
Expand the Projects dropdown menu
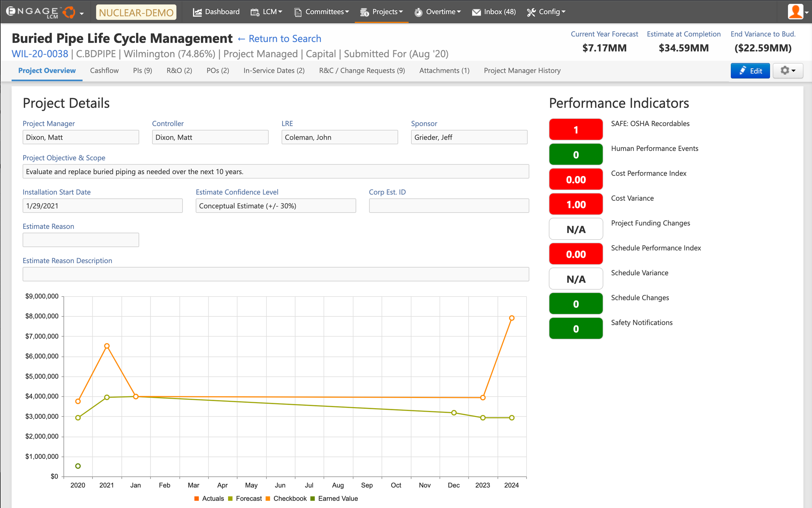[x=387, y=12]
